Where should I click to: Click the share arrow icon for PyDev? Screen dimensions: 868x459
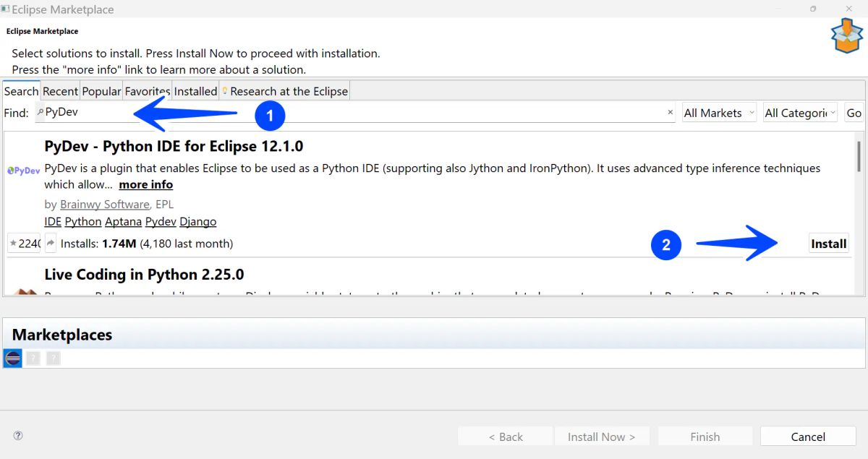pyautogui.click(x=51, y=244)
